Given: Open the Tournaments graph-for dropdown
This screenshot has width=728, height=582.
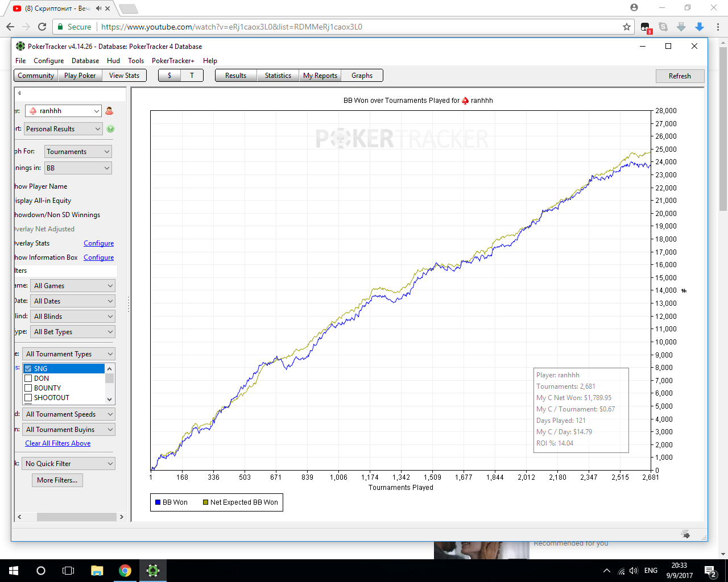Looking at the screenshot, I should 78,152.
